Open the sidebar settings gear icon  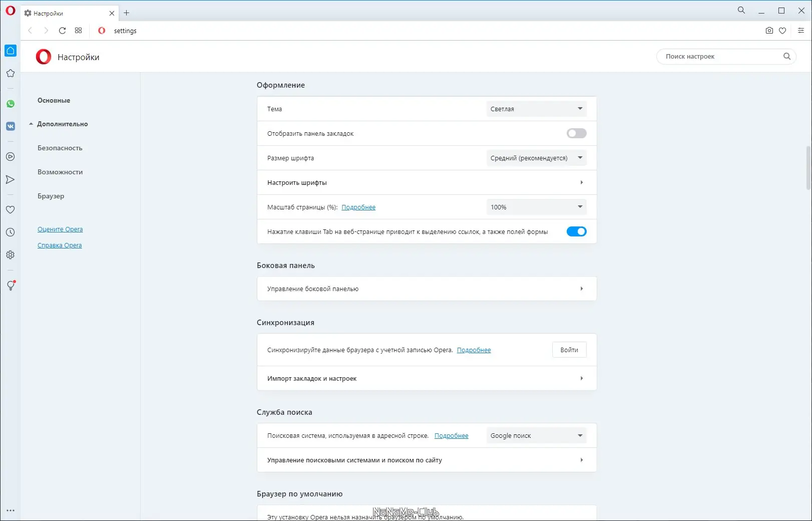click(x=11, y=255)
